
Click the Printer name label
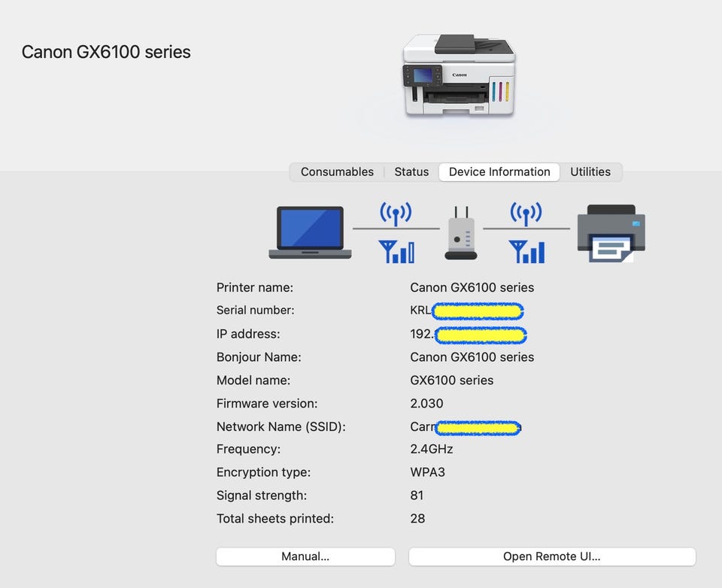(x=255, y=287)
